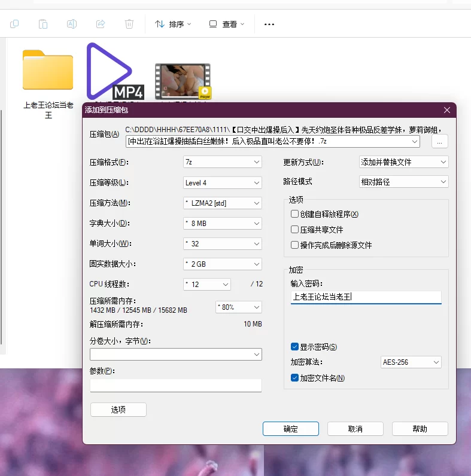Open the three-dot more options menu
The width and height of the screenshot is (471, 476).
269,24
